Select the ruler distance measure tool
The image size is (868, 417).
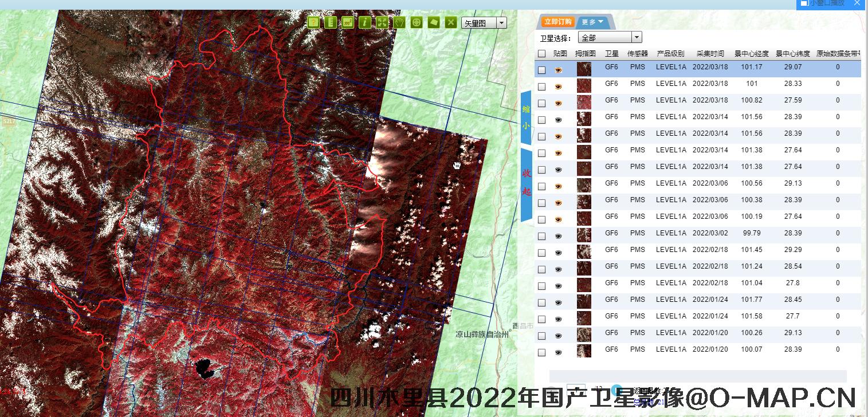[x=331, y=22]
